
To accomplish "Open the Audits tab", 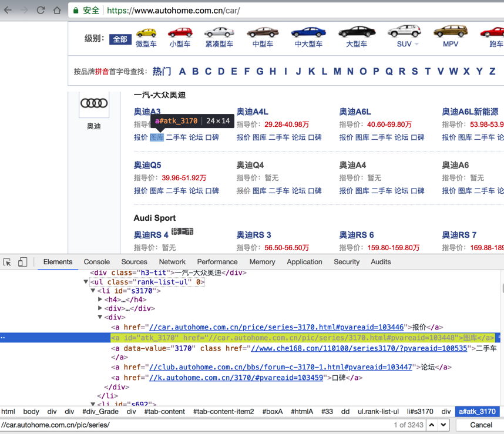I will 381,262.
